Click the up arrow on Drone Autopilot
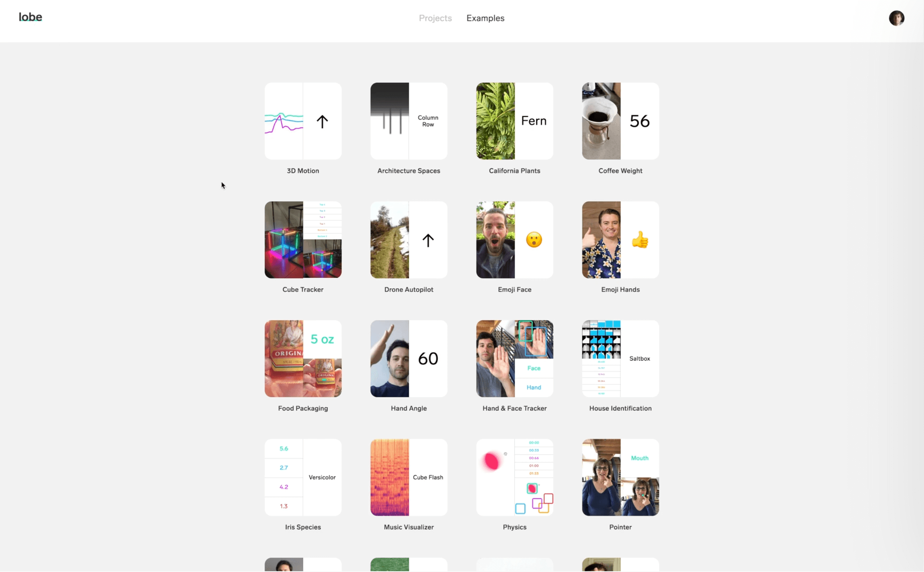The width and height of the screenshot is (924, 572). (428, 240)
